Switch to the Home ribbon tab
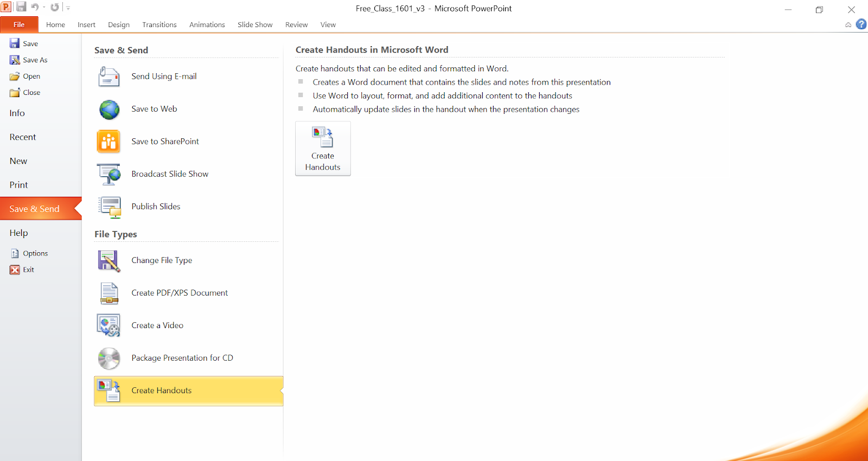Image resolution: width=868 pixels, height=461 pixels. [55, 24]
